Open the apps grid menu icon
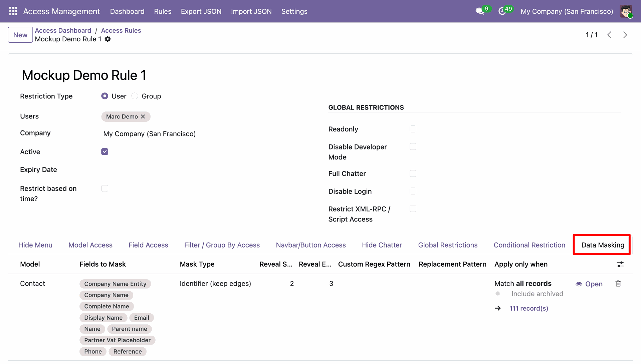This screenshot has height=364, width=641. (13, 11)
